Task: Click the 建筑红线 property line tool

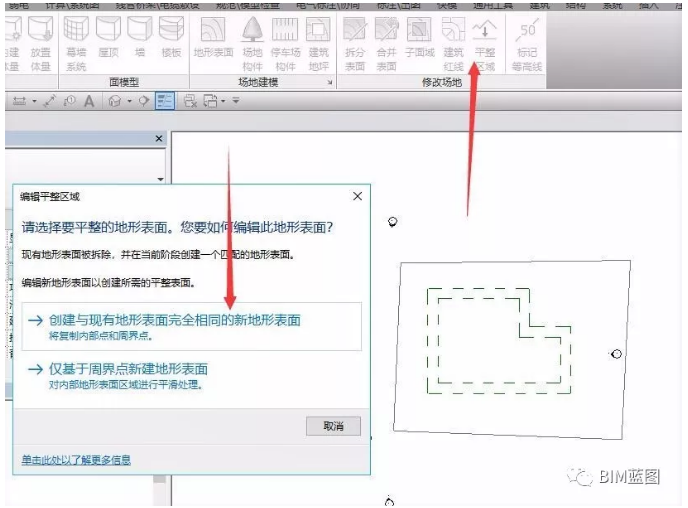Action: [453, 44]
